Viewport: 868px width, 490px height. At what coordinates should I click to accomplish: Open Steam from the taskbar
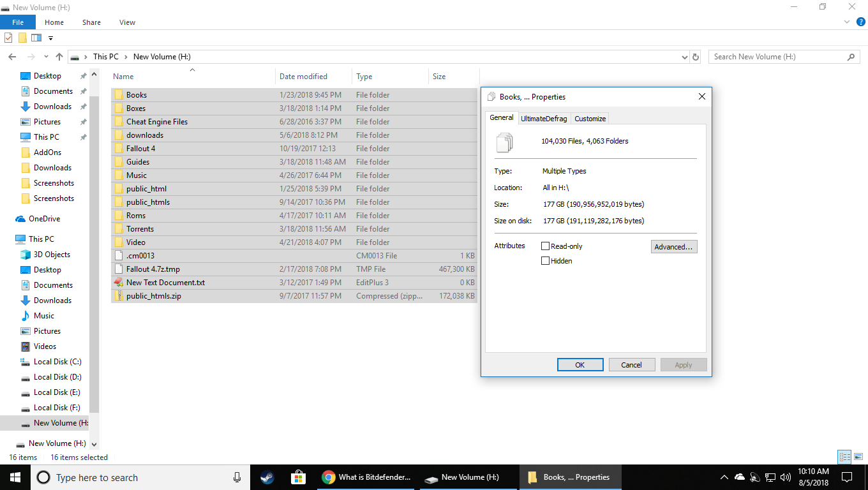[x=267, y=477]
